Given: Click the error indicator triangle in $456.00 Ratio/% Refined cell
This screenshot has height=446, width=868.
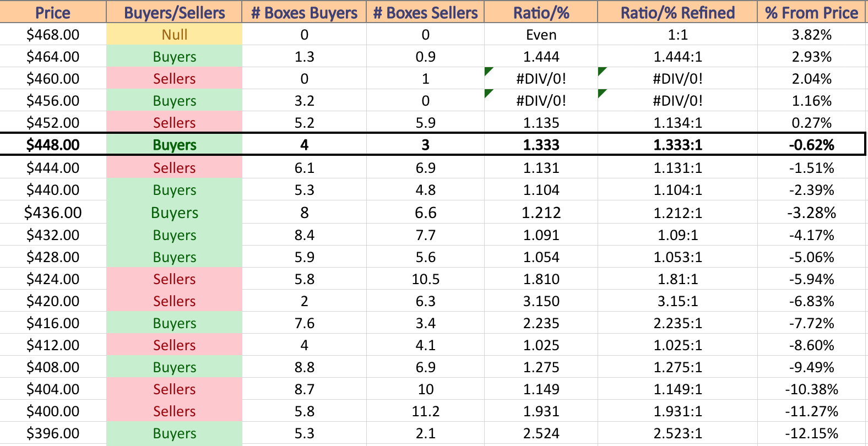Looking at the screenshot, I should tap(601, 93).
